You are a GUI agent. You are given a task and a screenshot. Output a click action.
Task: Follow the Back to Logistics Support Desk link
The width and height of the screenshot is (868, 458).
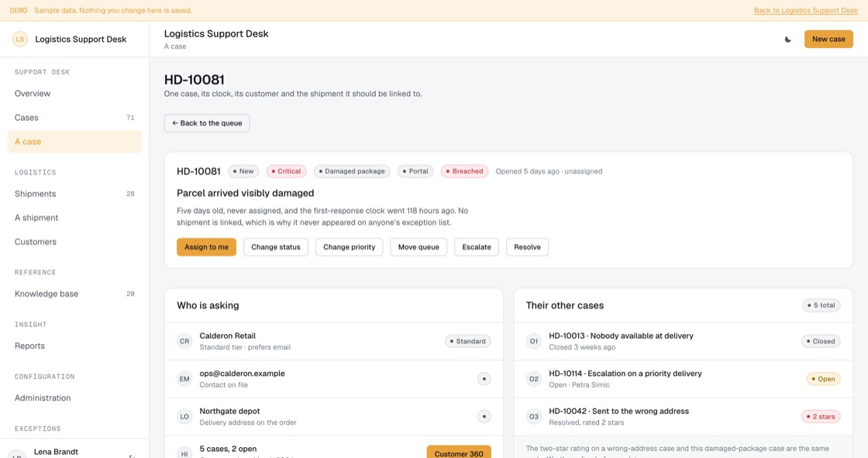[x=805, y=11]
